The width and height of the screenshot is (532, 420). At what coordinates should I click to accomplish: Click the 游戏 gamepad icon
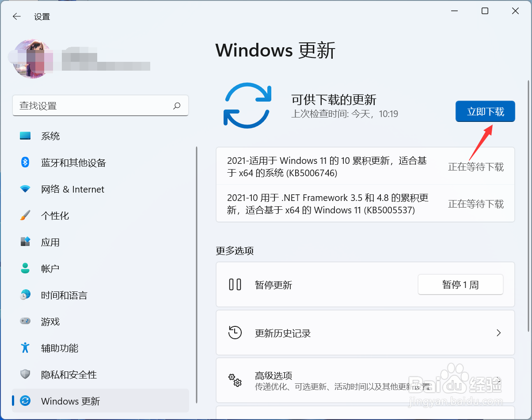[25, 321]
